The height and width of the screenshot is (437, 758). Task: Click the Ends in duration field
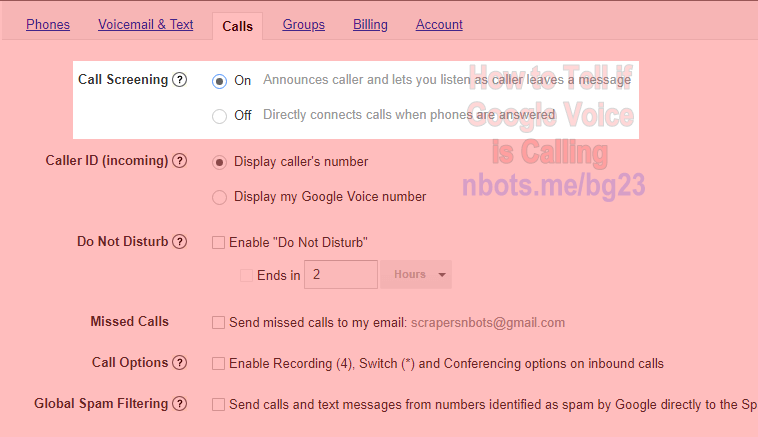[x=341, y=275]
